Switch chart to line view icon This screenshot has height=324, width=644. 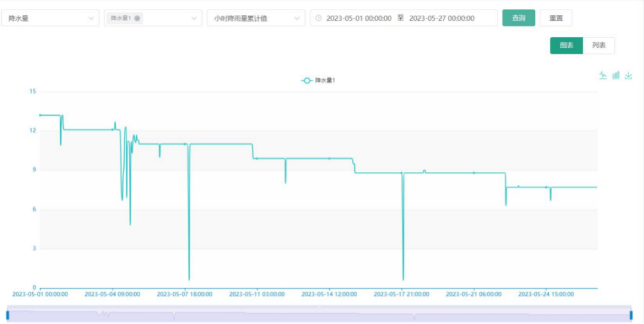(602, 75)
